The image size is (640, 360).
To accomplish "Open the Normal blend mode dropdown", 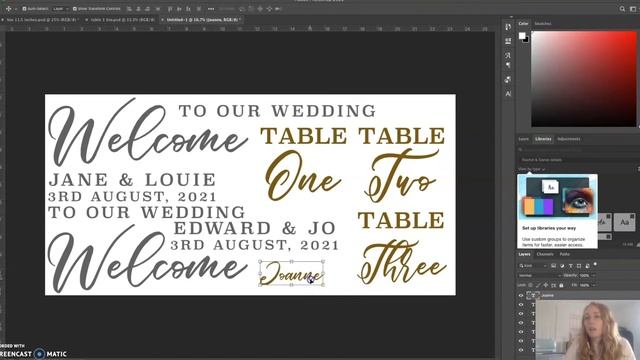I will pyautogui.click(x=539, y=276).
